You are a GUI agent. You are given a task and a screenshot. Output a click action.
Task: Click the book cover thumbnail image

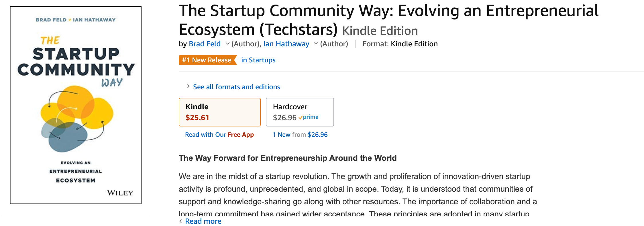pyautogui.click(x=76, y=105)
